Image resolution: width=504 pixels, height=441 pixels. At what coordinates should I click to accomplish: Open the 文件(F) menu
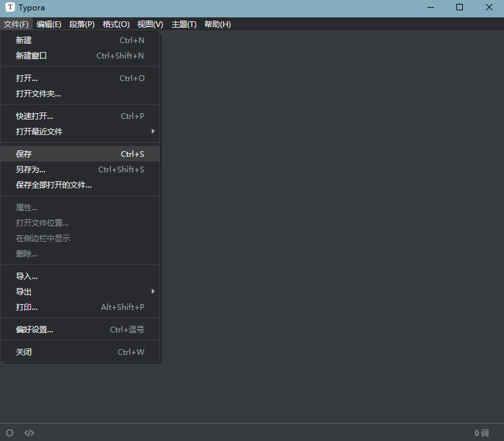(x=16, y=24)
